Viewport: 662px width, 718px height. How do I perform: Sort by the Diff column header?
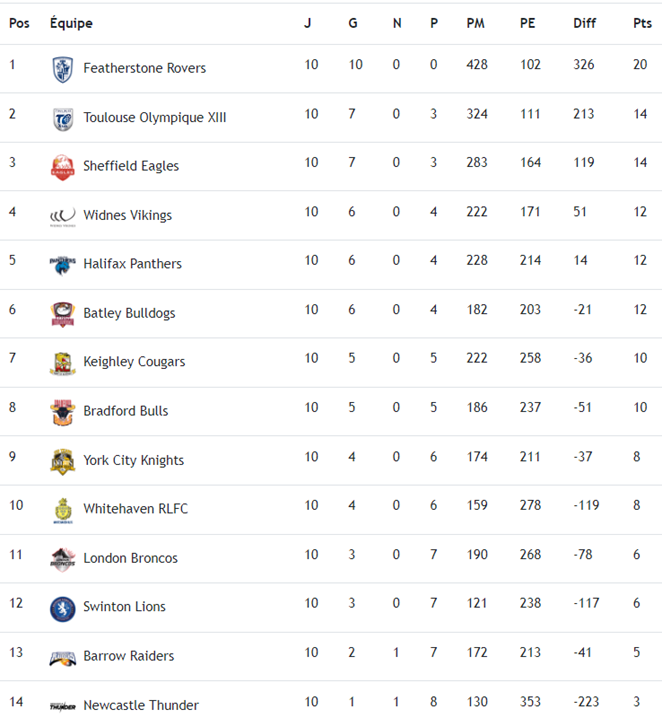pos(584,23)
